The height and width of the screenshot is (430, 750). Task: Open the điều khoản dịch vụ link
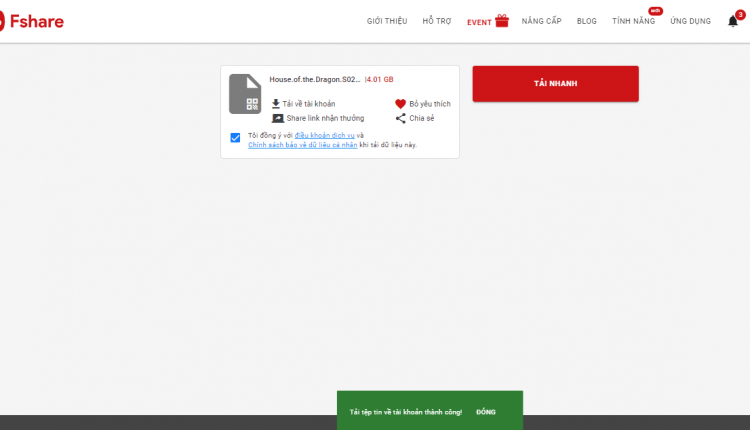point(324,135)
